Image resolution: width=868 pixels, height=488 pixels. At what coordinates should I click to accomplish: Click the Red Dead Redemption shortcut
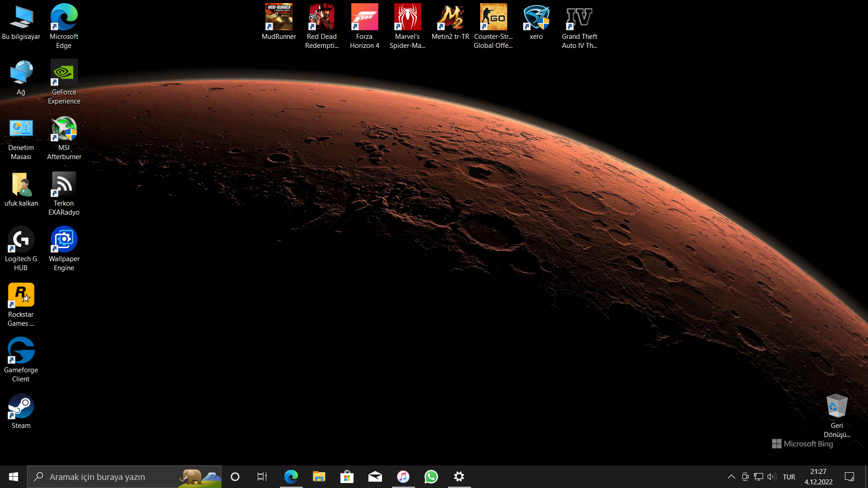(321, 22)
